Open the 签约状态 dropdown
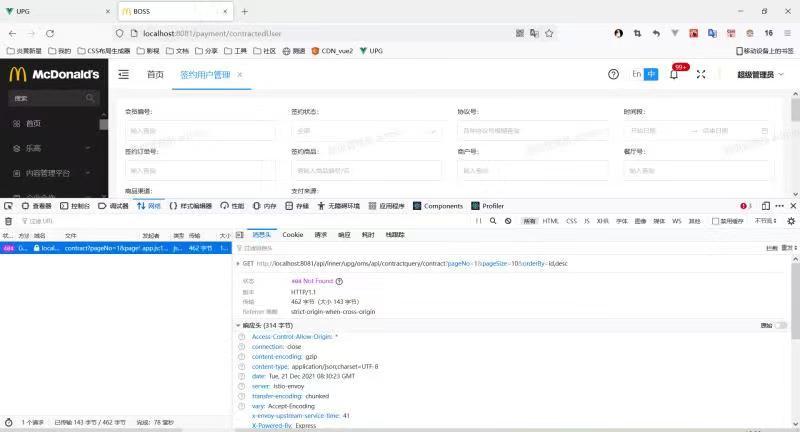800x432 pixels. tap(366, 131)
